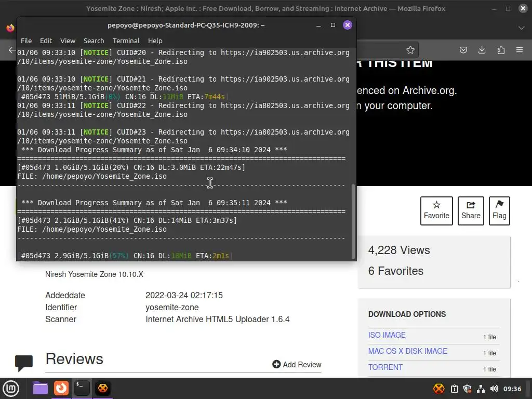The image size is (532, 399).
Task: Open TORRENT download link
Action: 385,367
